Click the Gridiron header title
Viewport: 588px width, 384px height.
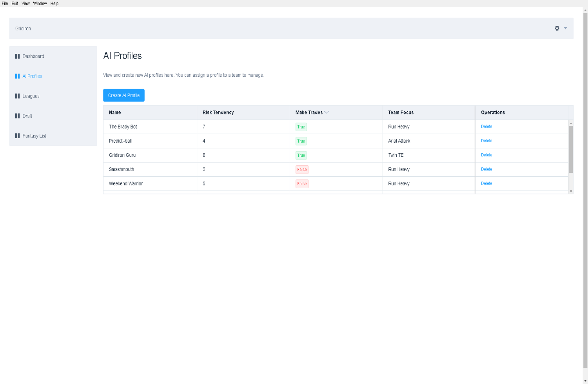pyautogui.click(x=23, y=29)
